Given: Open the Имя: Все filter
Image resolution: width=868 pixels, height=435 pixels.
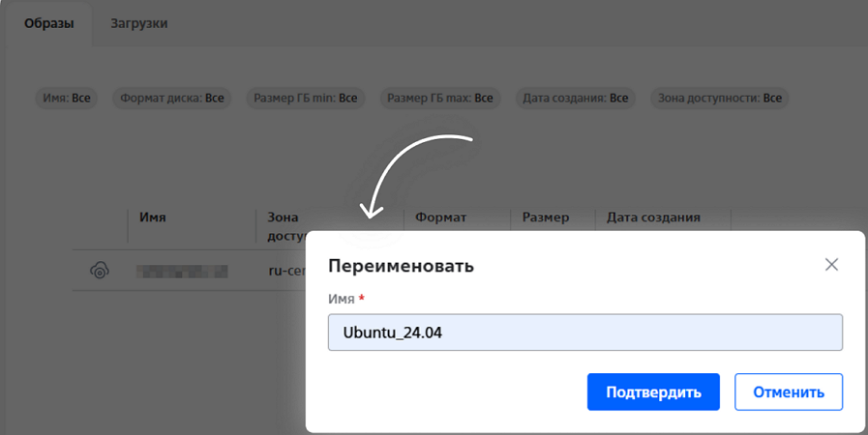Looking at the screenshot, I should 68,99.
